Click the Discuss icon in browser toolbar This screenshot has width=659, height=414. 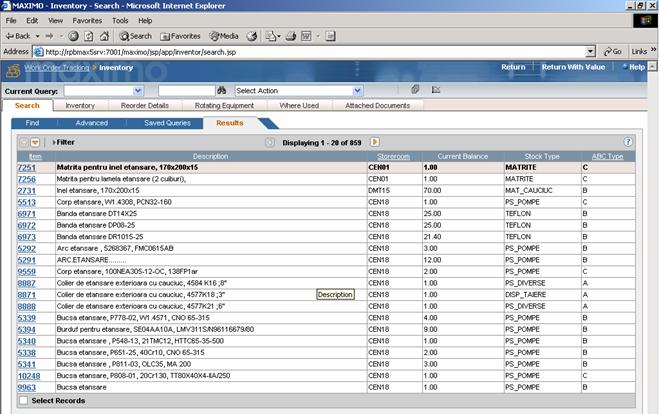point(330,36)
